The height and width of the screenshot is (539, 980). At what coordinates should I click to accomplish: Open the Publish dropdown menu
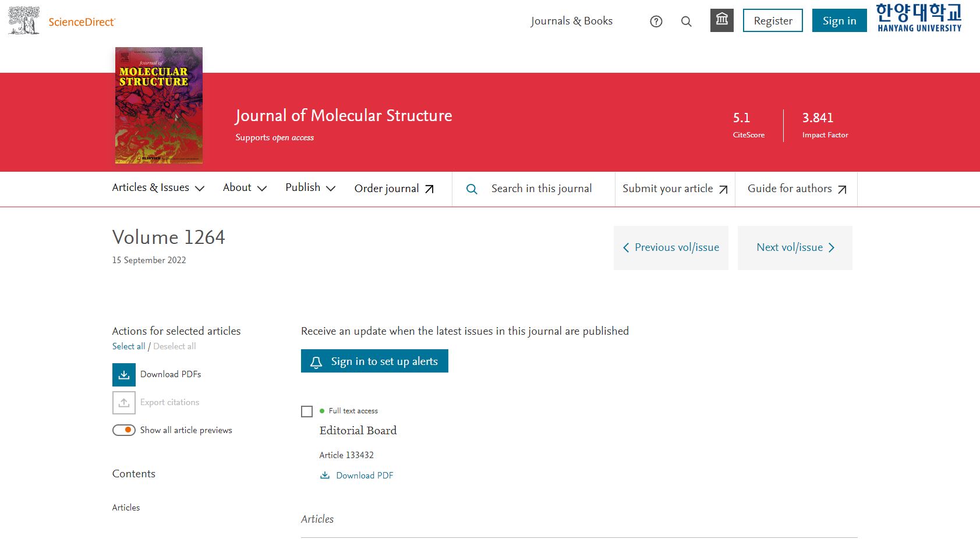click(310, 188)
